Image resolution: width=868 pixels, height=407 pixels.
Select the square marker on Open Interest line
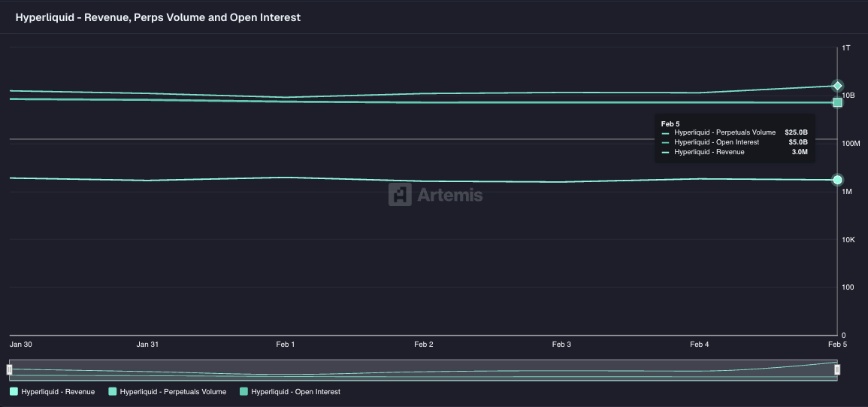click(837, 102)
